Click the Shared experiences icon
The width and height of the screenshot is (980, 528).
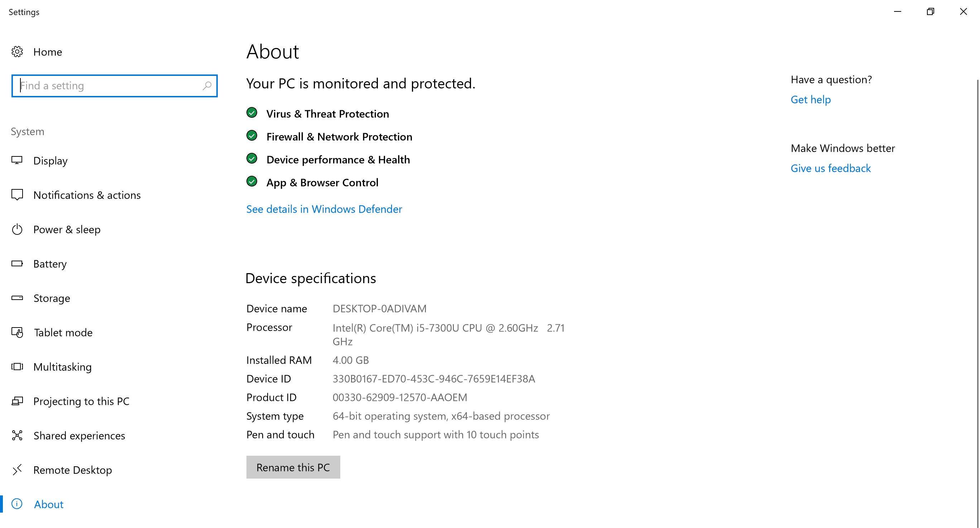17,435
